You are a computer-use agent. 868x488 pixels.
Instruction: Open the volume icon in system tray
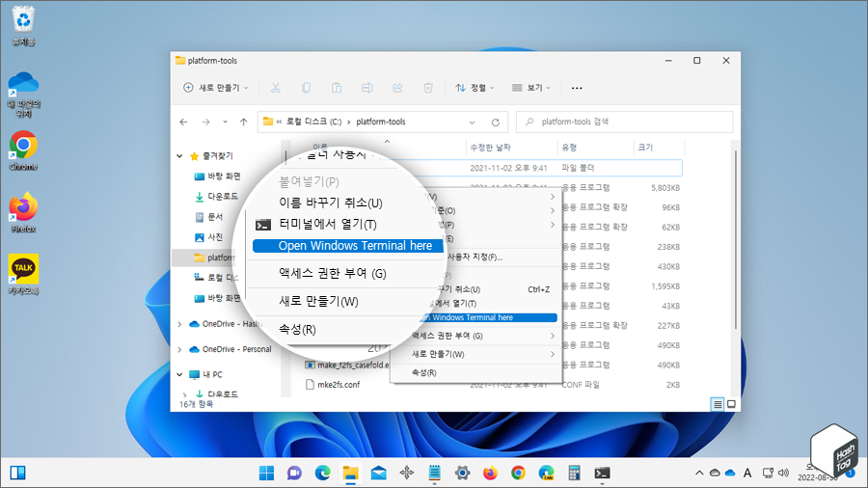pos(783,474)
